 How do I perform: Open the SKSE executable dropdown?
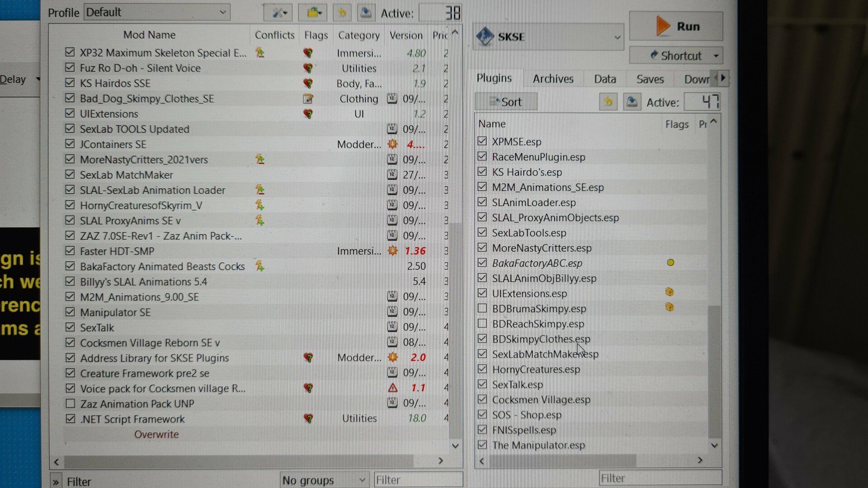pyautogui.click(x=548, y=37)
